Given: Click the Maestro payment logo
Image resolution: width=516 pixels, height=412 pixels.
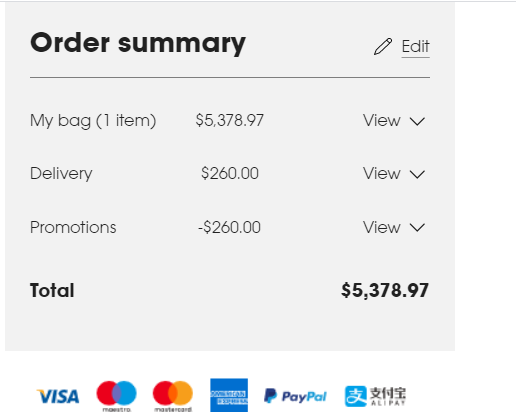Looking at the screenshot, I should (116, 396).
